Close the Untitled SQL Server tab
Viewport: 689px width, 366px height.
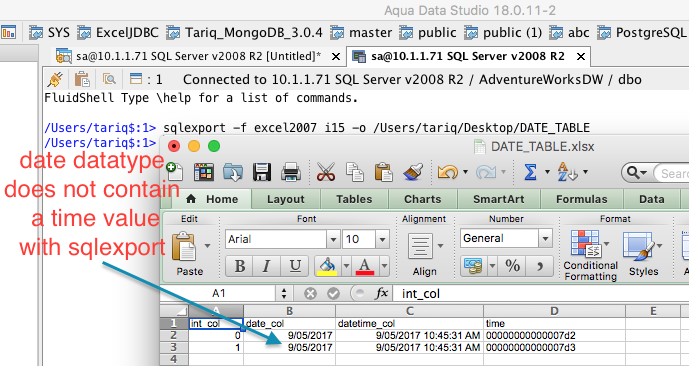pos(335,57)
